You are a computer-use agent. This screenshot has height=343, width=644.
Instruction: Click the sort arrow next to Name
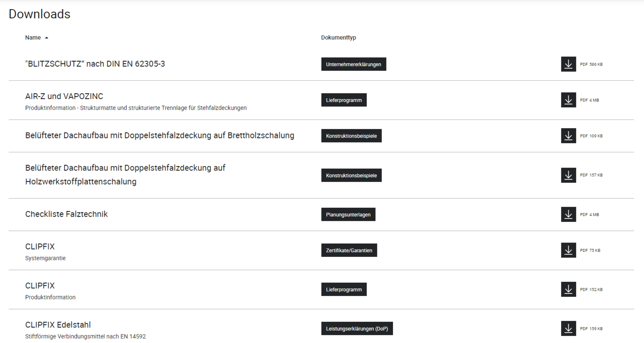47,38
